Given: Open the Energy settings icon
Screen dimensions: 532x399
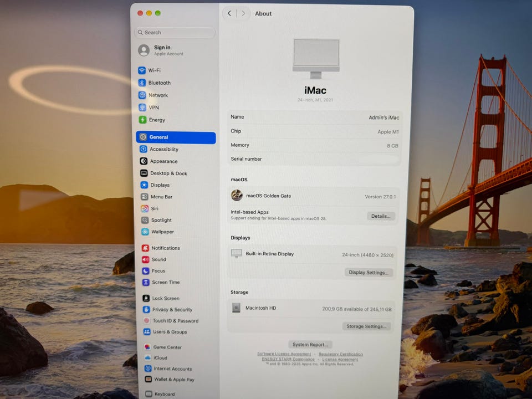Looking at the screenshot, I should (143, 120).
